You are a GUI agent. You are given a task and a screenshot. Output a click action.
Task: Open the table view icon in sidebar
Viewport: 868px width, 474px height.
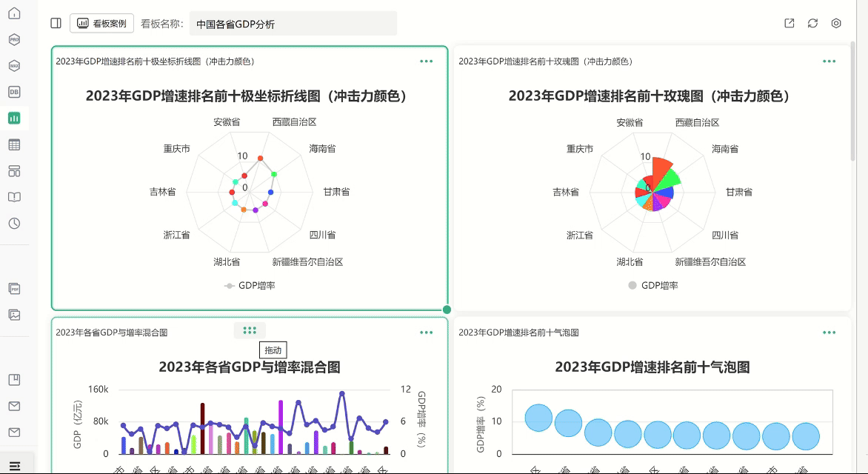[13, 144]
